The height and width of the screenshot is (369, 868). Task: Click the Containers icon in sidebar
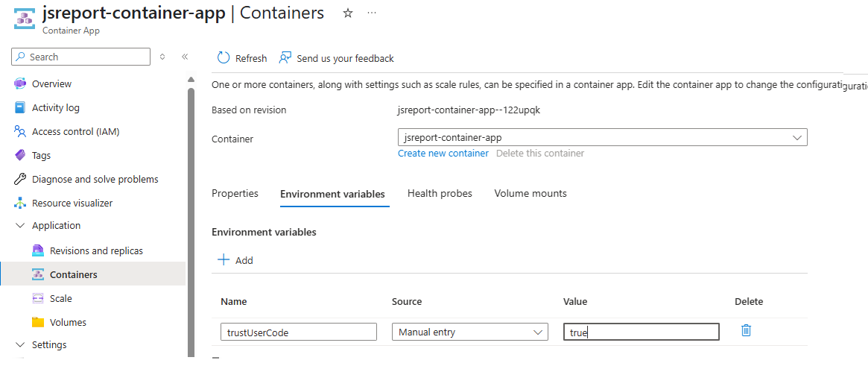(38, 274)
